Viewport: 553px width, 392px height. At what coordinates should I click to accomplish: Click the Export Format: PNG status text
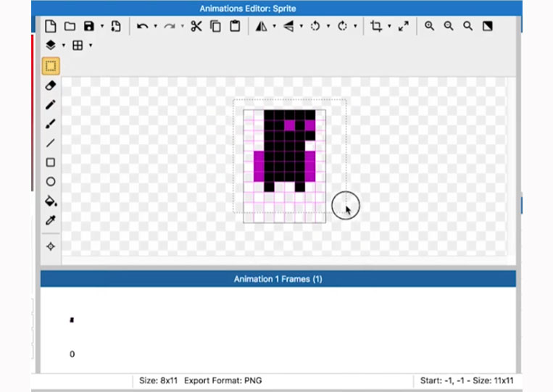(223, 380)
